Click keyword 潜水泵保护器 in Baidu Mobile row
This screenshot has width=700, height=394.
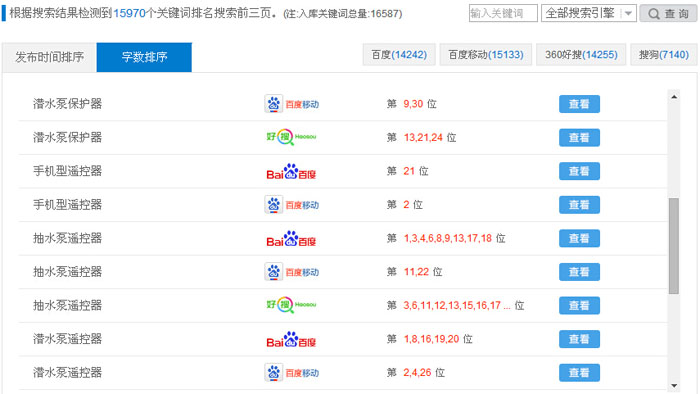(67, 104)
